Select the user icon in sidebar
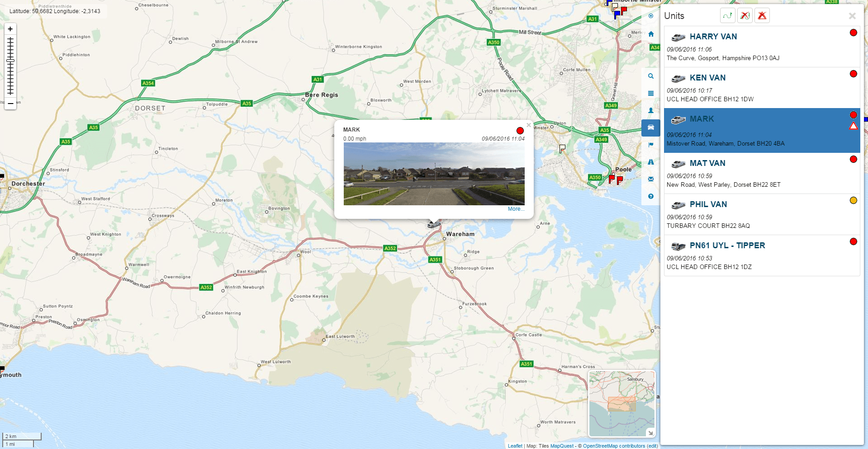The width and height of the screenshot is (868, 449). coord(650,110)
